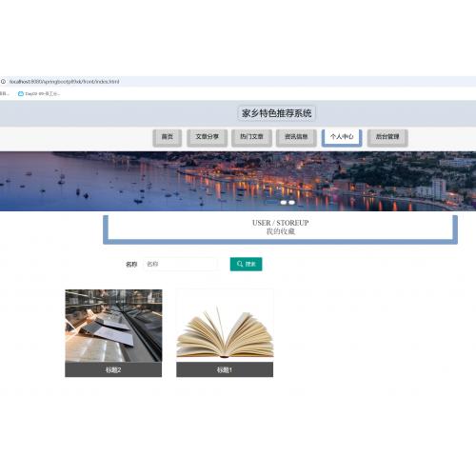This screenshot has width=476, height=476.
Task: Select the 个人中心 navigation tab
Action: click(342, 137)
